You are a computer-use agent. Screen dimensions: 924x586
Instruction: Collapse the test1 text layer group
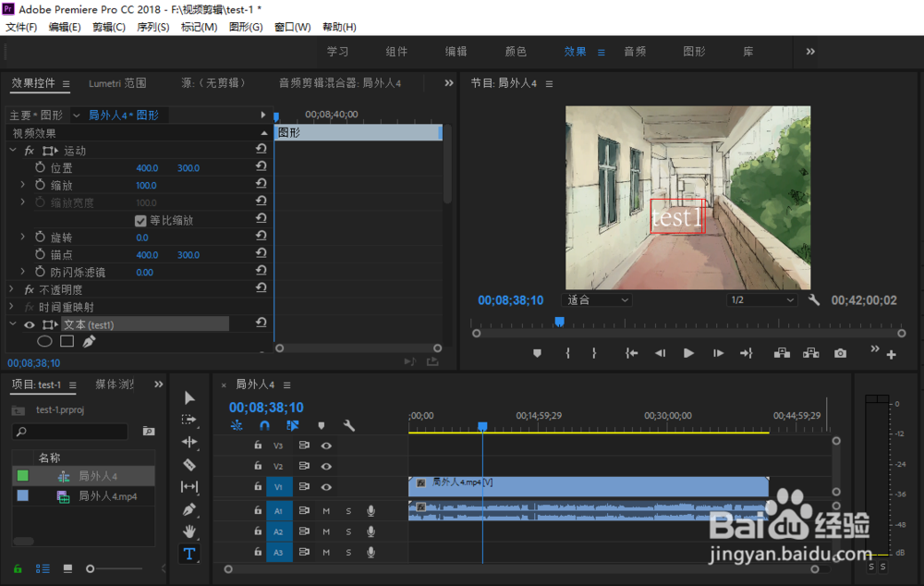13,324
